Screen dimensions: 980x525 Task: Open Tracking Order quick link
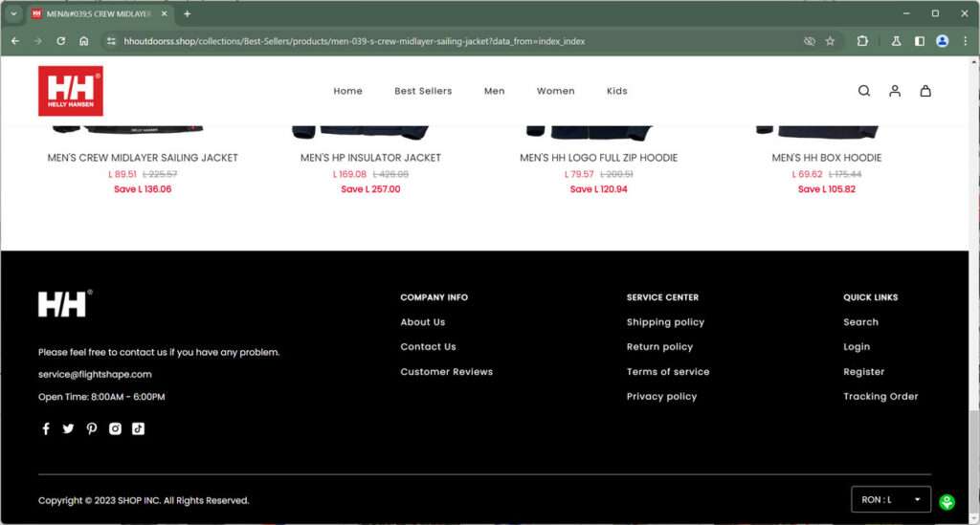880,397
